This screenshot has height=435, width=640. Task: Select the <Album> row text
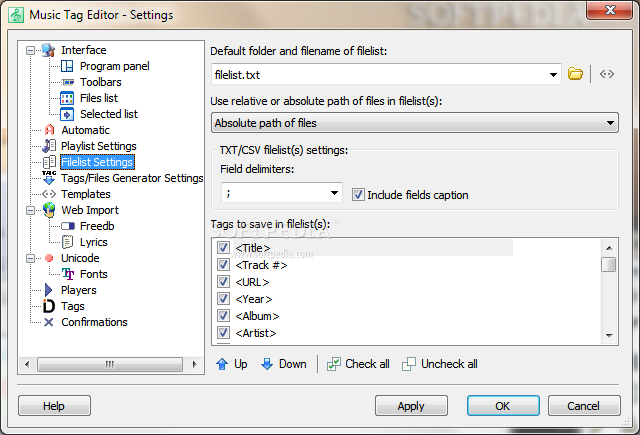pos(257,316)
